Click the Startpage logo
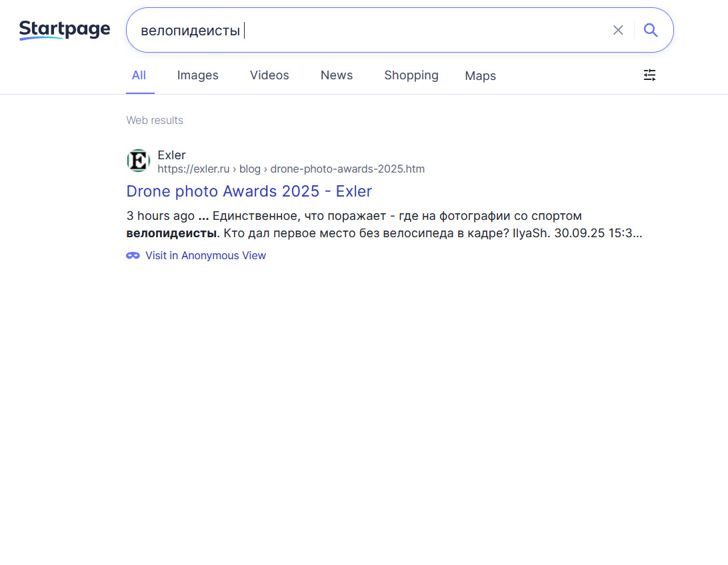Screen dimensions: 728x565 pyautogui.click(x=65, y=30)
